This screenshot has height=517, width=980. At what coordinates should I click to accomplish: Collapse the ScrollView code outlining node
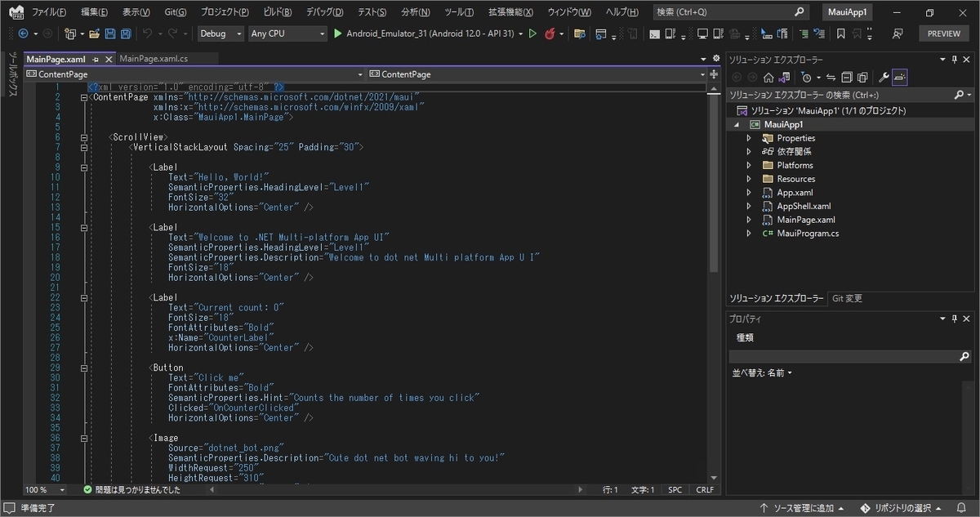(83, 137)
